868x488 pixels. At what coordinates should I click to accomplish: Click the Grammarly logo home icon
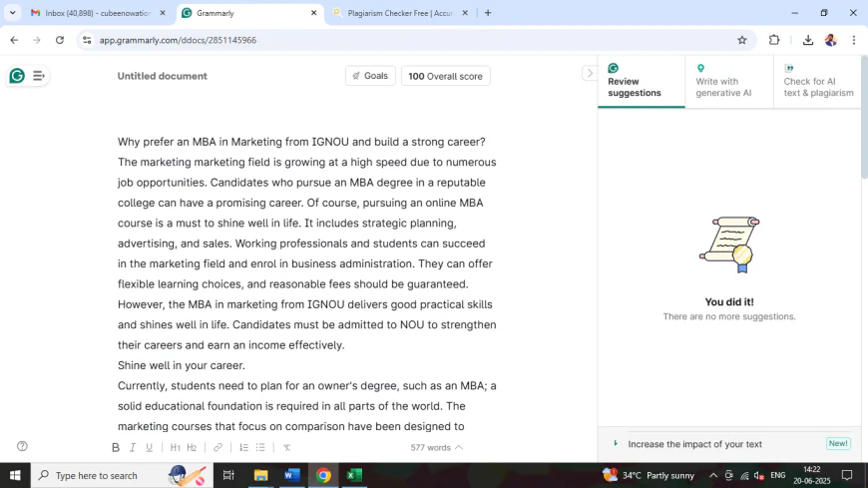point(17,75)
